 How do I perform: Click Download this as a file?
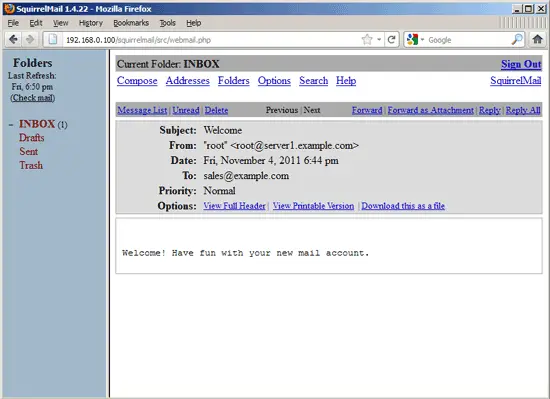(403, 206)
